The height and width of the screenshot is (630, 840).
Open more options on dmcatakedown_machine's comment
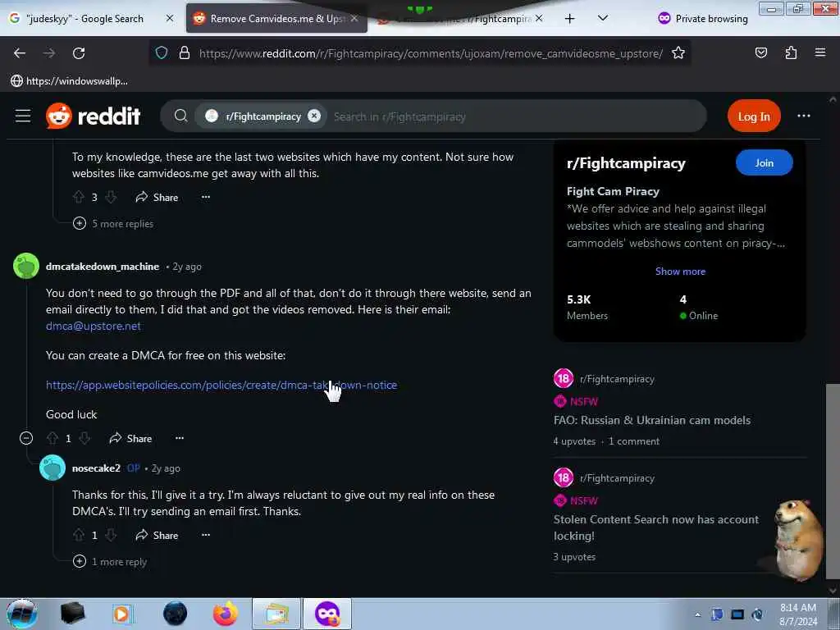(180, 438)
